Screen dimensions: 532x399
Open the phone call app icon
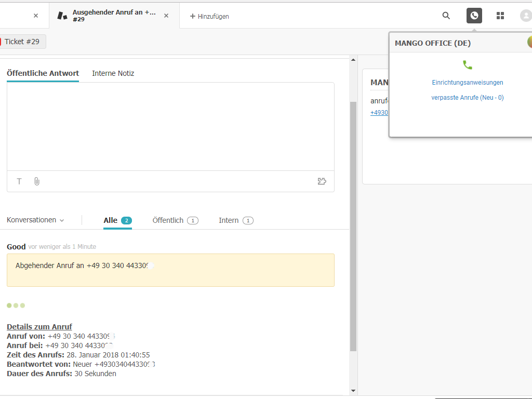pos(474,16)
